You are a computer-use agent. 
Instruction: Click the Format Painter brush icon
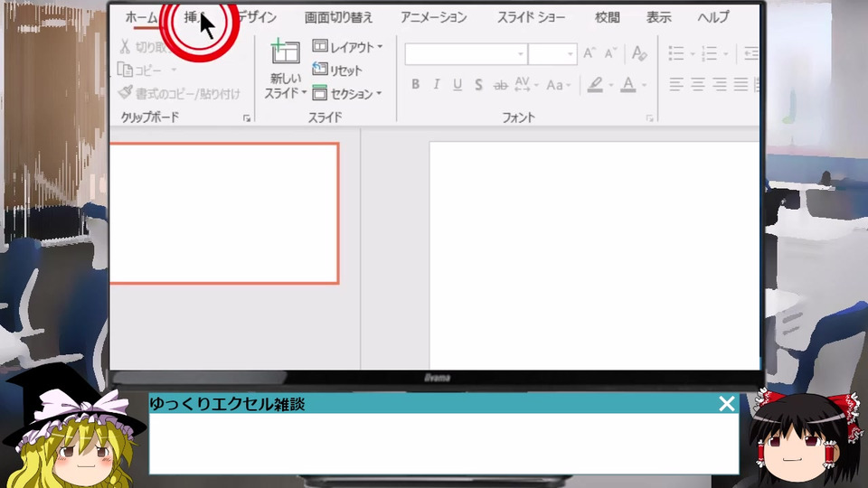pyautogui.click(x=125, y=92)
